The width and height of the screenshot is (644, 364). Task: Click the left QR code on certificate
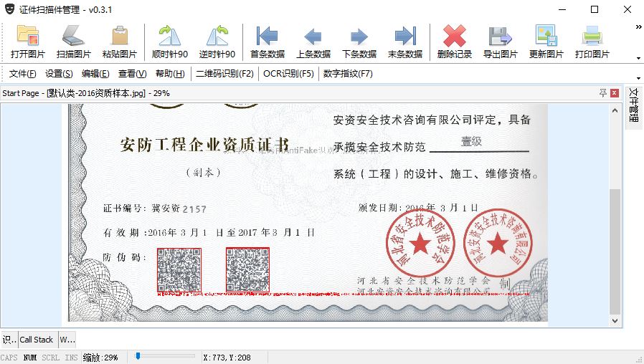point(179,270)
